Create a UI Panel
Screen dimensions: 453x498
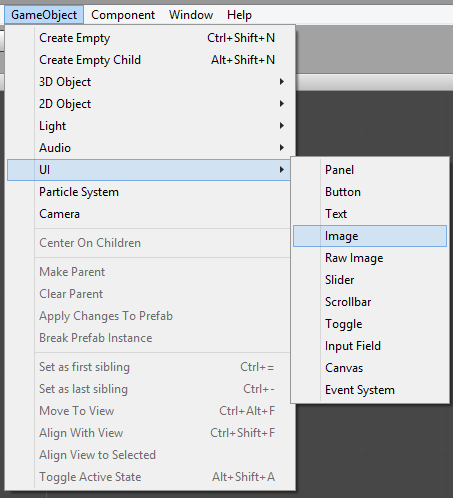[370, 170]
